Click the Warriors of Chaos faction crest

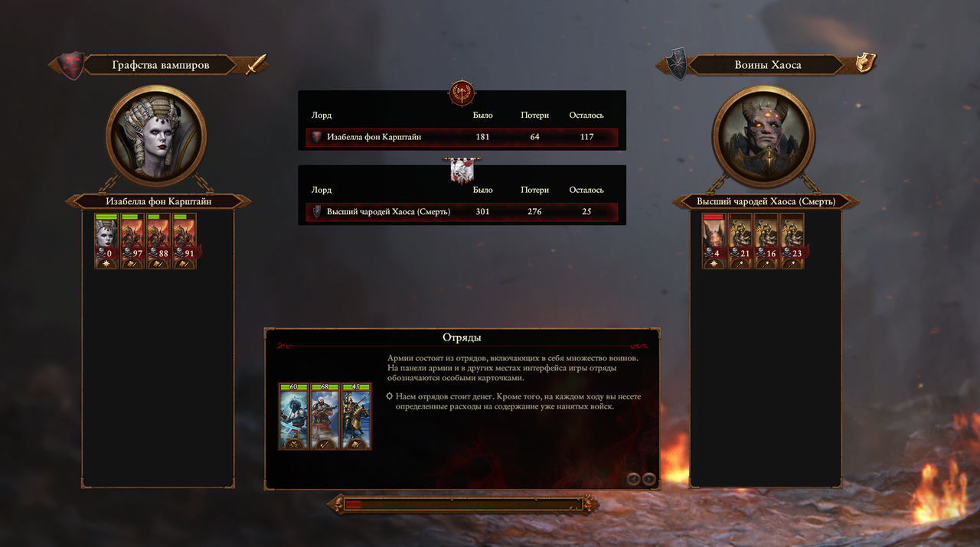pos(675,65)
